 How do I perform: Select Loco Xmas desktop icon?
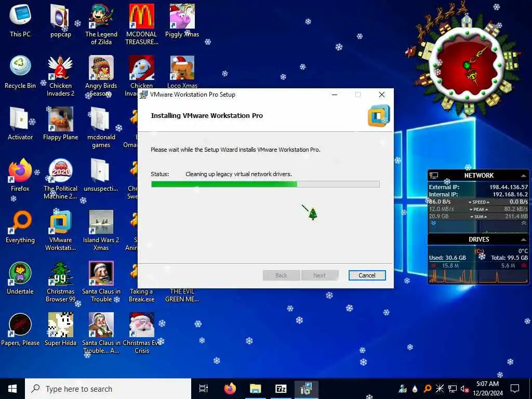coord(182,72)
